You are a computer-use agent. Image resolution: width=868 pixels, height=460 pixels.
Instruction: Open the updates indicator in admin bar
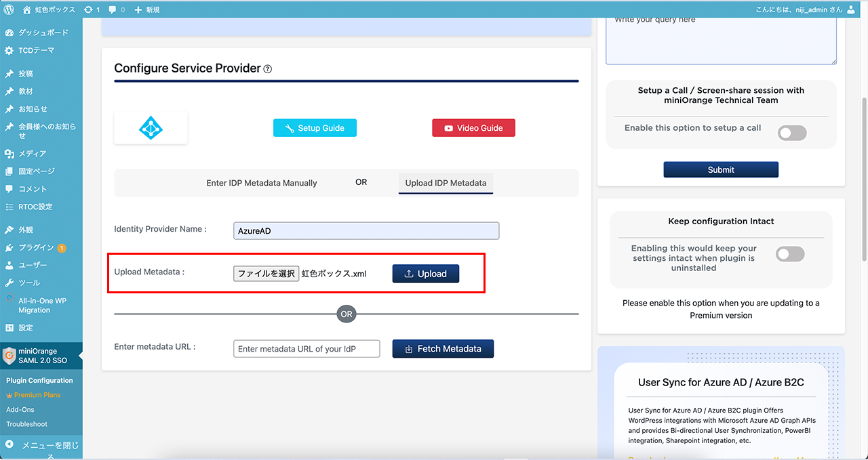92,9
